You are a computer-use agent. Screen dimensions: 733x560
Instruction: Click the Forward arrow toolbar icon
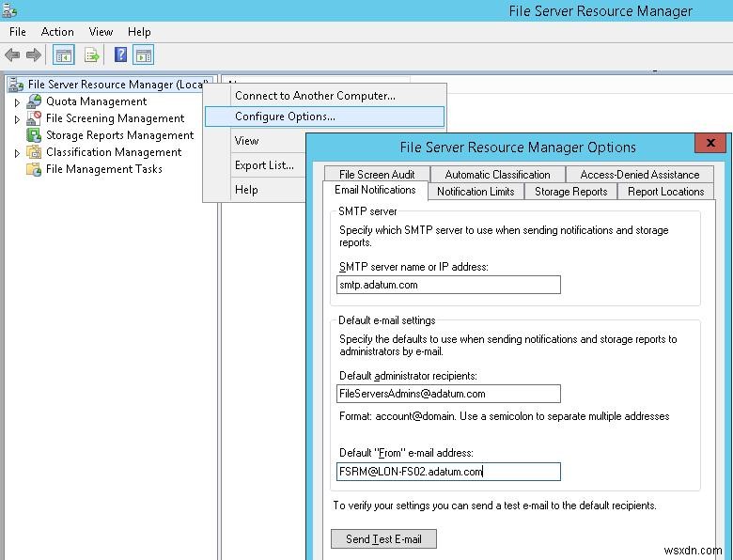(33, 55)
